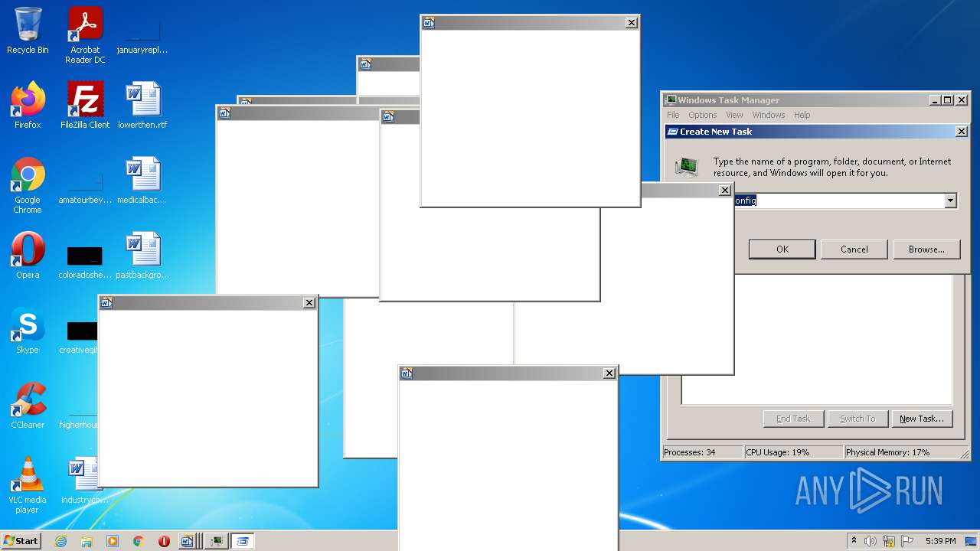
Task: Click the CPU Usage: 19% status text
Action: (x=777, y=452)
